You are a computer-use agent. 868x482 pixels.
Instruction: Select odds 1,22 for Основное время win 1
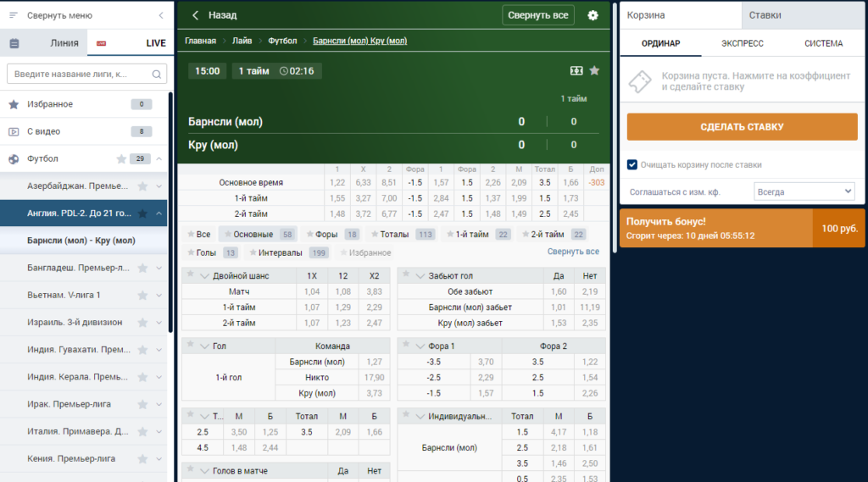(x=337, y=183)
